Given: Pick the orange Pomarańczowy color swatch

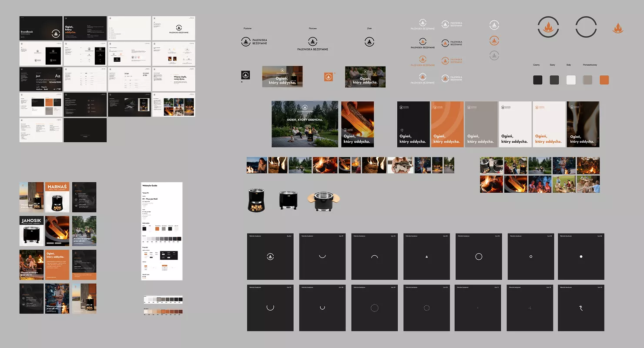Looking at the screenshot, I should 604,80.
